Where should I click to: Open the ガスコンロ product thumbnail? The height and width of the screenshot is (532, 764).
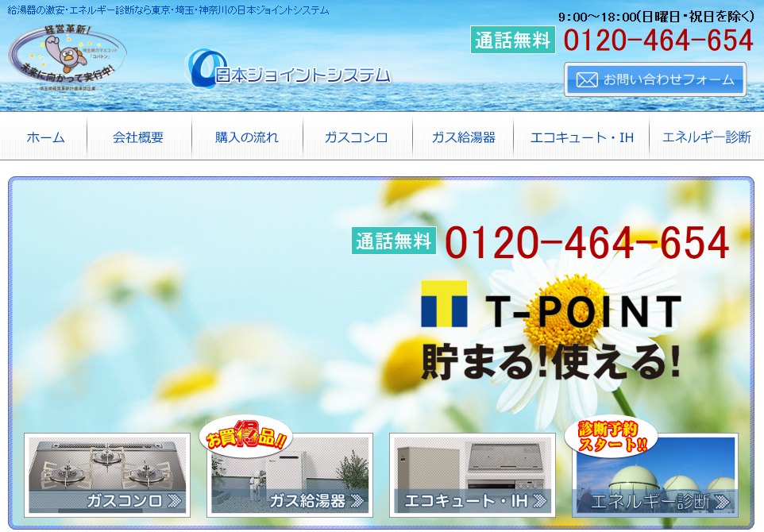(107, 475)
